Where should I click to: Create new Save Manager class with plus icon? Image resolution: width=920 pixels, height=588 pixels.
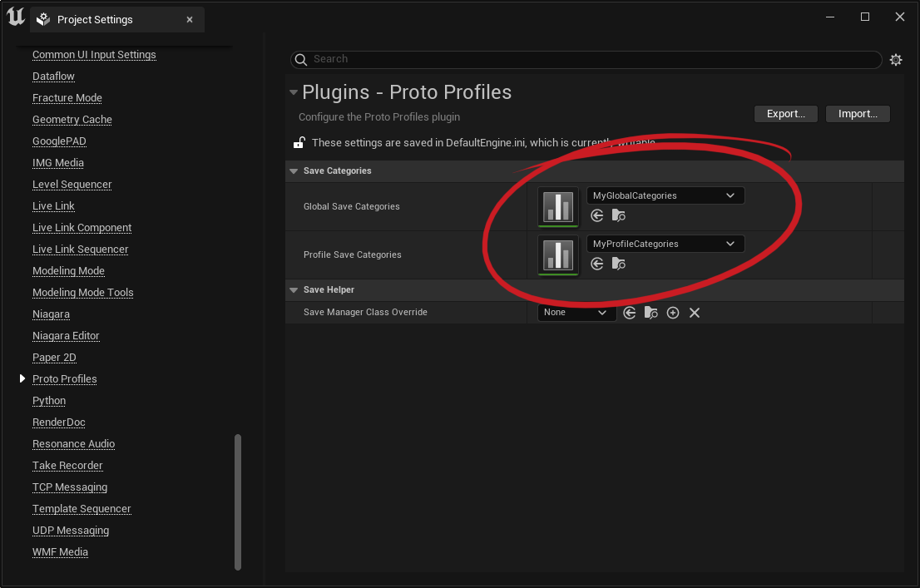[673, 313]
